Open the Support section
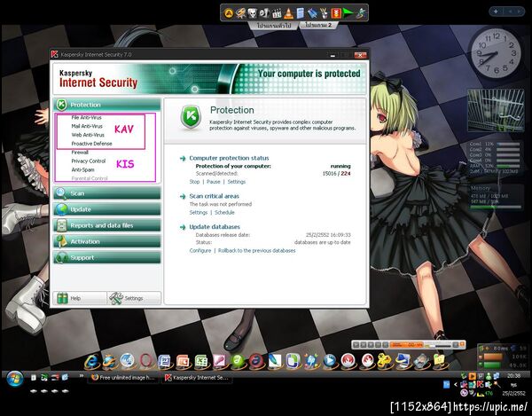532x416 pixels. click(x=107, y=257)
